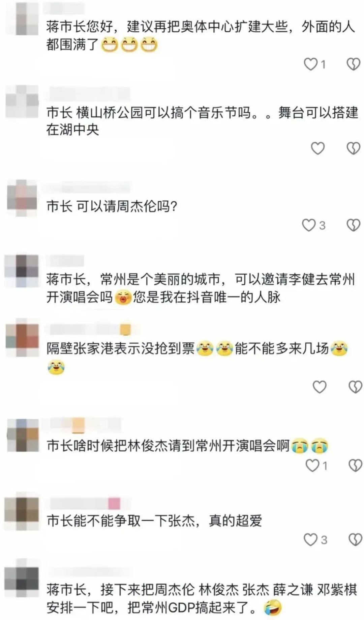Open avatar of the 李健 concert commenter
The width and height of the screenshot is (364, 620).
(x=22, y=271)
